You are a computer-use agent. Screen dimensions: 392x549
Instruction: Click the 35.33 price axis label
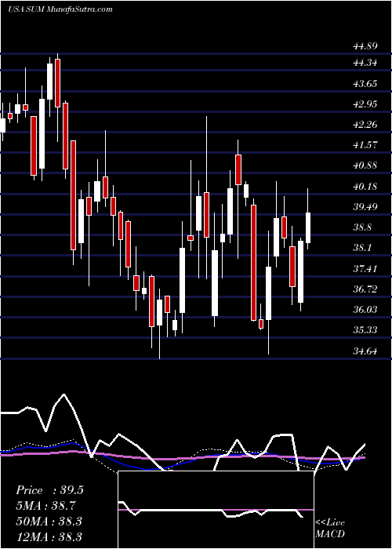click(x=365, y=330)
